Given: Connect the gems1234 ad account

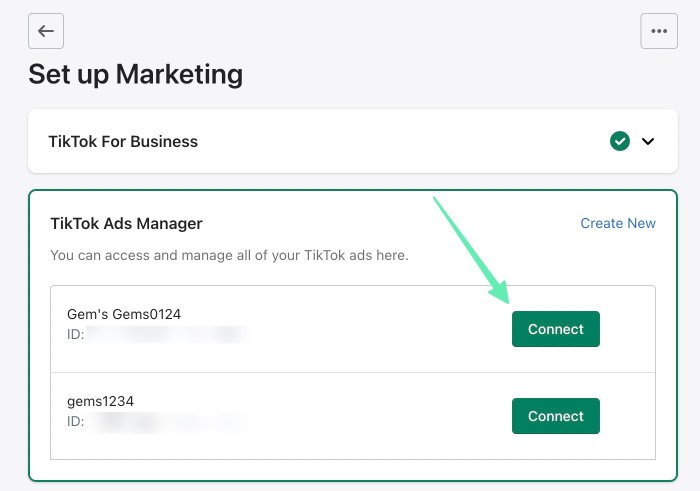Looking at the screenshot, I should pyautogui.click(x=555, y=416).
